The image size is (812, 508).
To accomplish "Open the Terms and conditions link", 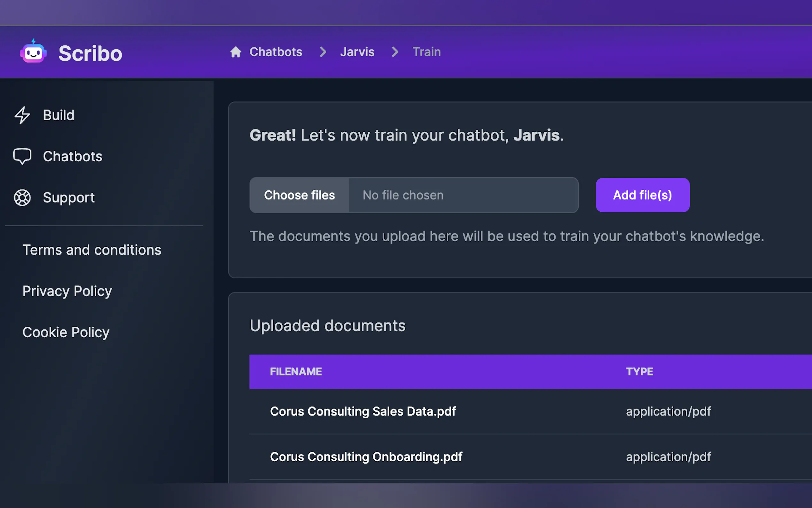I will [x=92, y=250].
